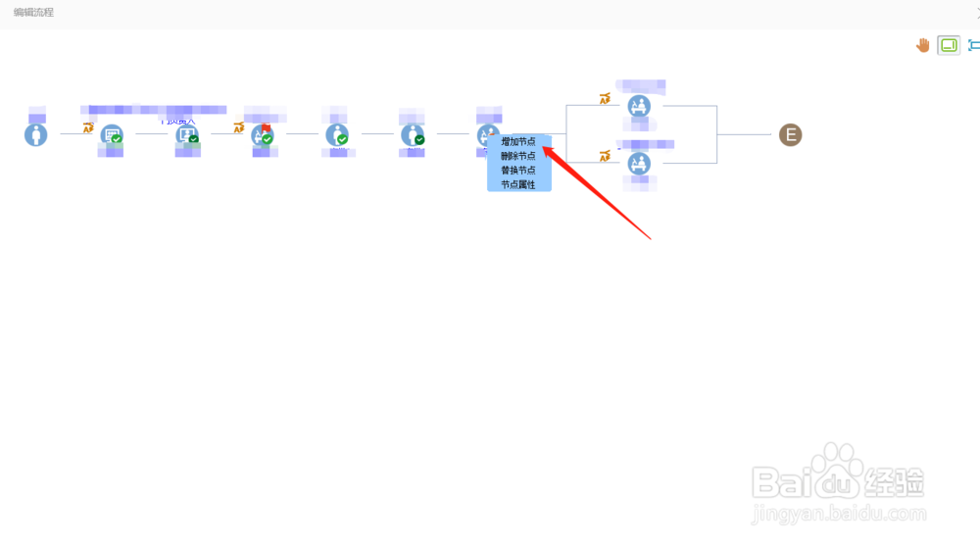Open 节点属性 from the context menu
The image size is (980, 547).
click(x=518, y=184)
